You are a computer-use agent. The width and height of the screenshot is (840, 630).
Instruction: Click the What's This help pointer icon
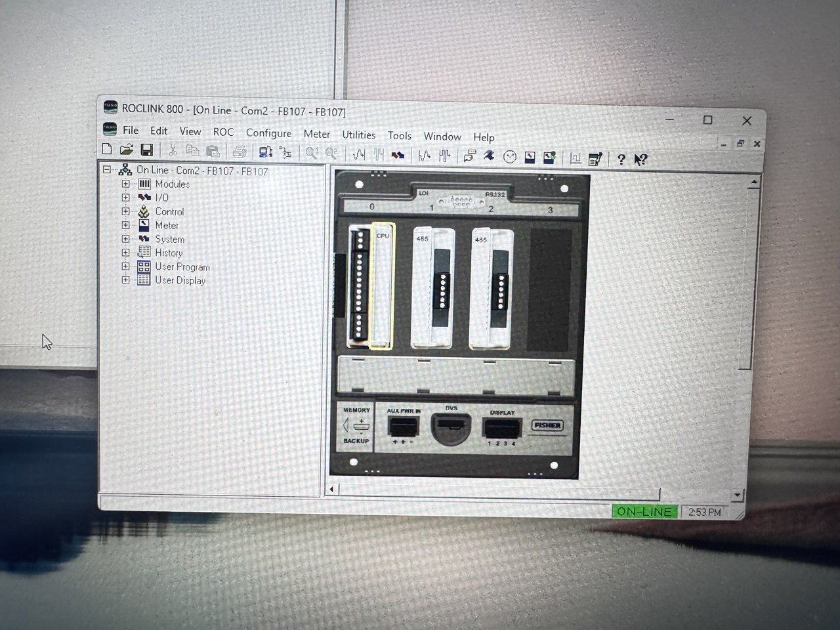coord(641,159)
